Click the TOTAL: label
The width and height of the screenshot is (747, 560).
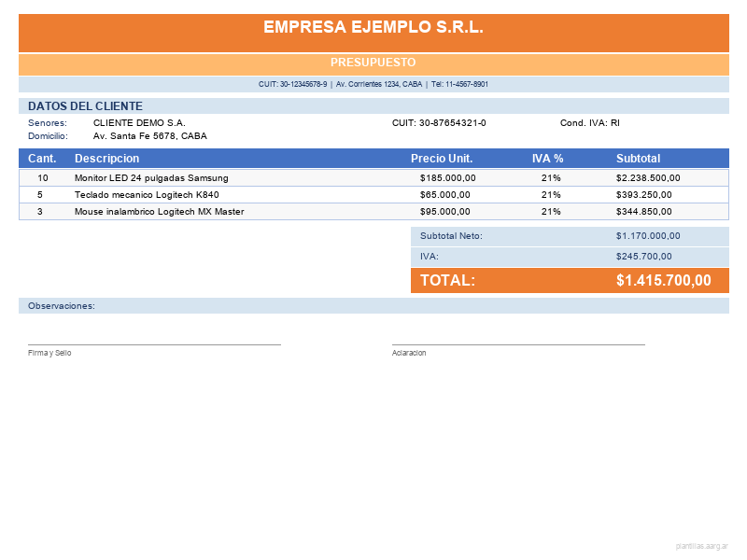pyautogui.click(x=448, y=280)
